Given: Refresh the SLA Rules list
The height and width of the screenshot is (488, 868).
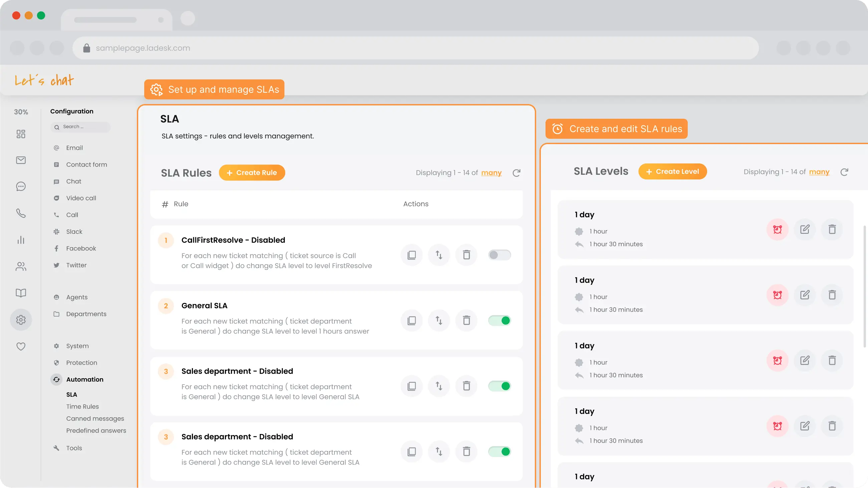Looking at the screenshot, I should (516, 173).
